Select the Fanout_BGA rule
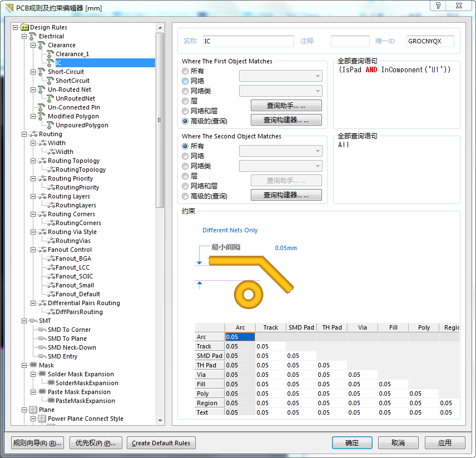Viewport: 476px width, 458px height. point(73,258)
